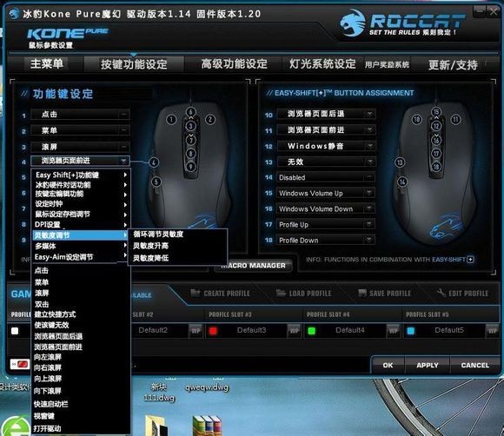The width and height of the screenshot is (504, 436).
Task: Click the Load Profile folder icon
Action: pos(281,293)
